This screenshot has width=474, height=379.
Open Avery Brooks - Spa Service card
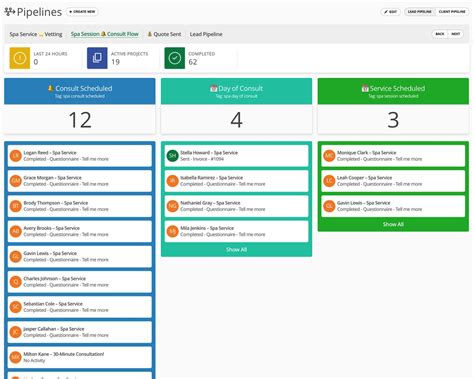coord(80,231)
